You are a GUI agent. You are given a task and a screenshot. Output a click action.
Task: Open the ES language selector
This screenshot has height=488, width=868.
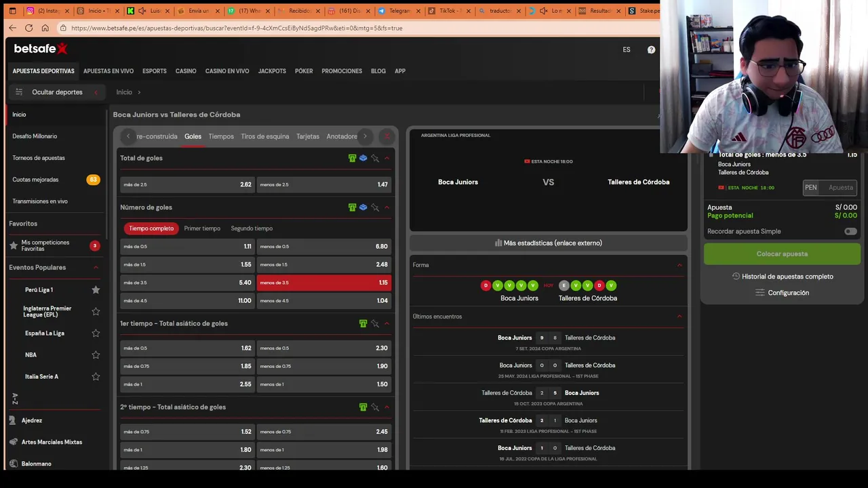click(x=627, y=49)
